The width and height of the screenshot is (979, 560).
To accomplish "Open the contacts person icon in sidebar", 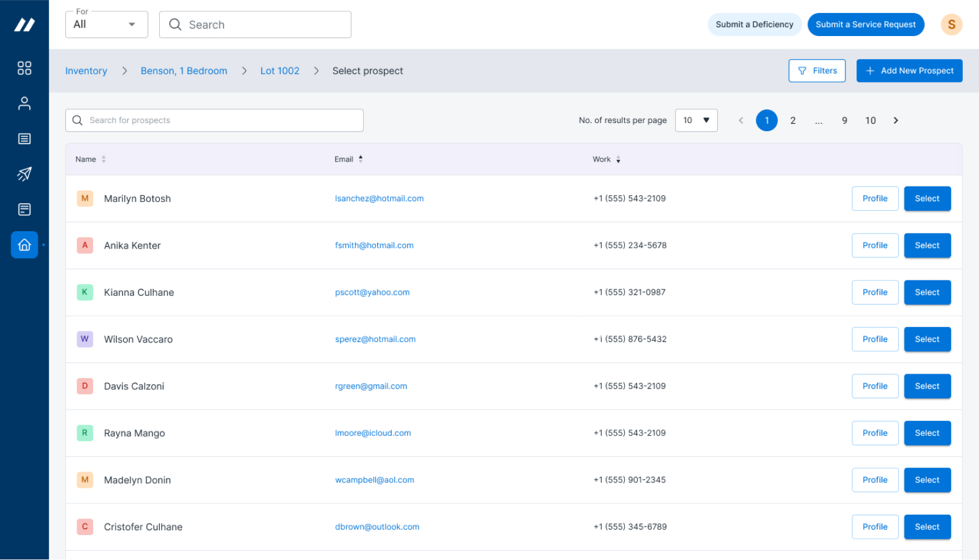I will pos(24,103).
